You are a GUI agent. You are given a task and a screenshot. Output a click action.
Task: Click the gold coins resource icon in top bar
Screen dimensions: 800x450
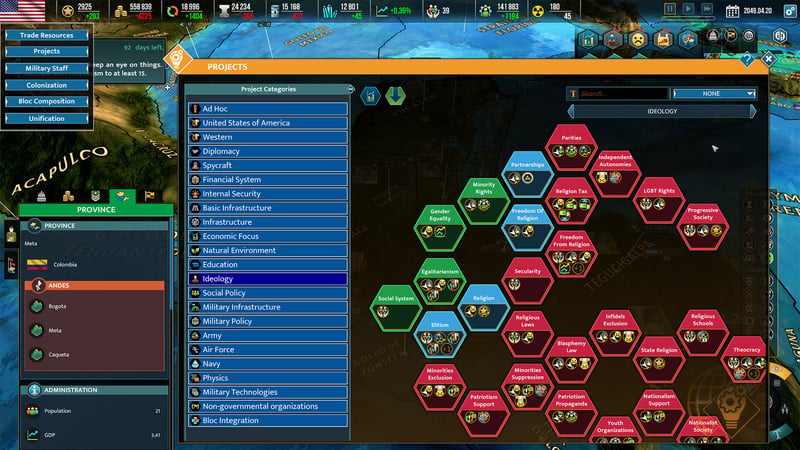click(x=120, y=11)
